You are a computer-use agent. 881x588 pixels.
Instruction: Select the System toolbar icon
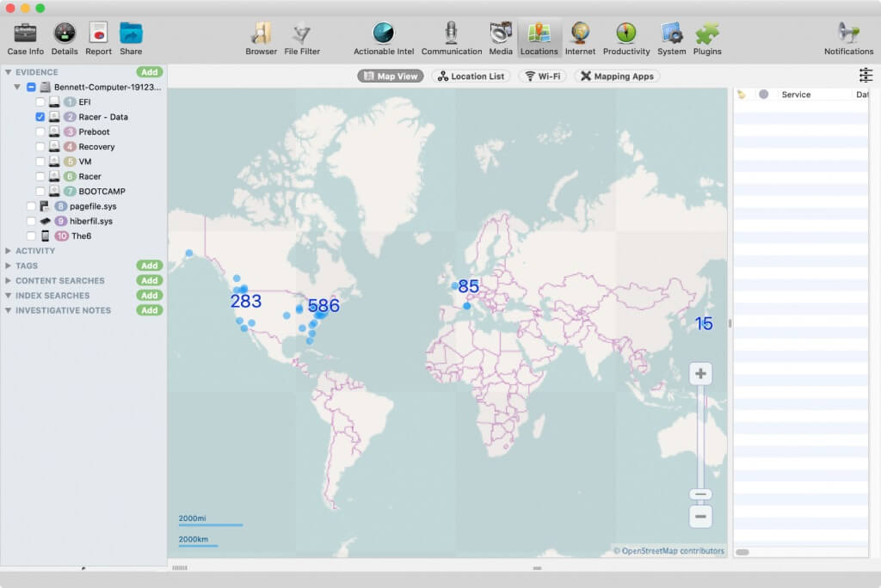click(671, 34)
